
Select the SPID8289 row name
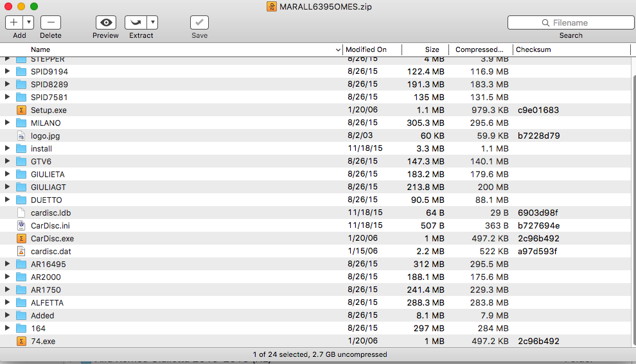coord(49,84)
